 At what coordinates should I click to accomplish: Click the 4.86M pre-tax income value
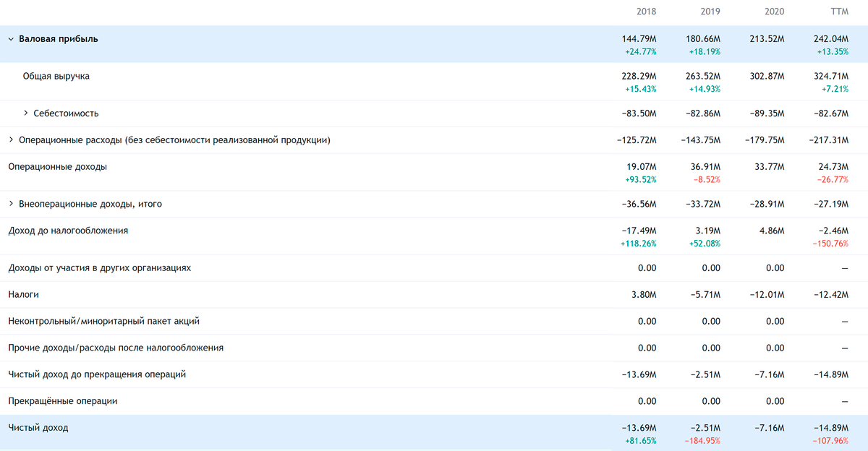click(772, 231)
